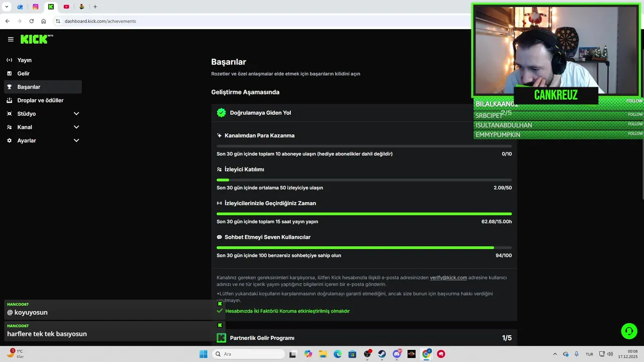
Task: Open the tab search dropdown arrow
Action: 7,7
